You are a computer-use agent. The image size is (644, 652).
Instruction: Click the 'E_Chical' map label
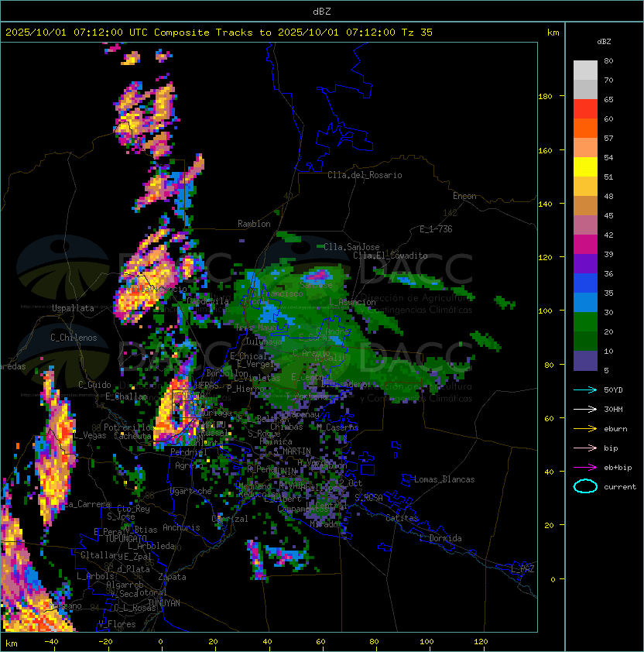(x=248, y=356)
